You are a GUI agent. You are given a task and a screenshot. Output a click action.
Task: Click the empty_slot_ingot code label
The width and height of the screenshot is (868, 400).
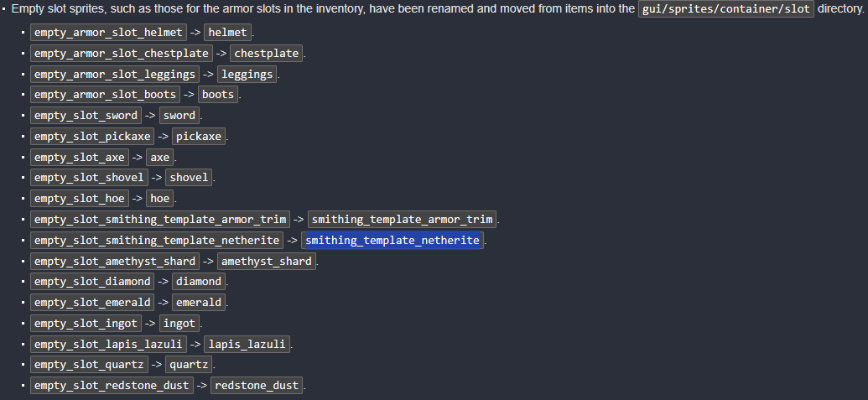pyautogui.click(x=86, y=323)
